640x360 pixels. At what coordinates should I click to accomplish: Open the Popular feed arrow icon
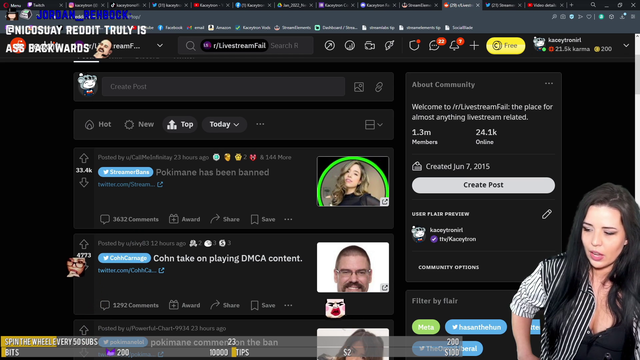point(329,45)
